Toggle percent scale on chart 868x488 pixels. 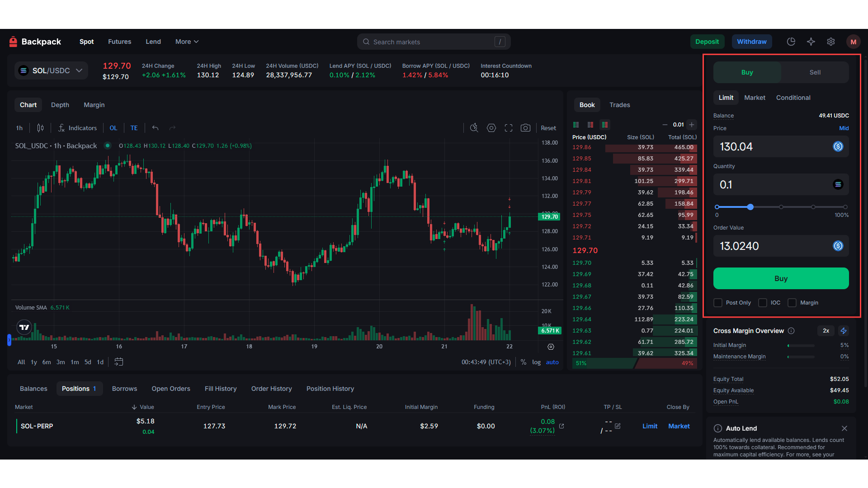click(x=524, y=362)
